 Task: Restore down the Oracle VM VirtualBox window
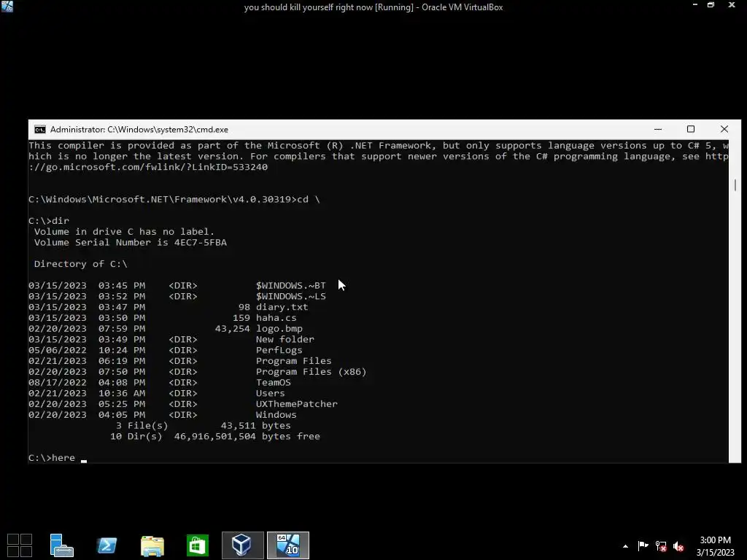point(711,5)
